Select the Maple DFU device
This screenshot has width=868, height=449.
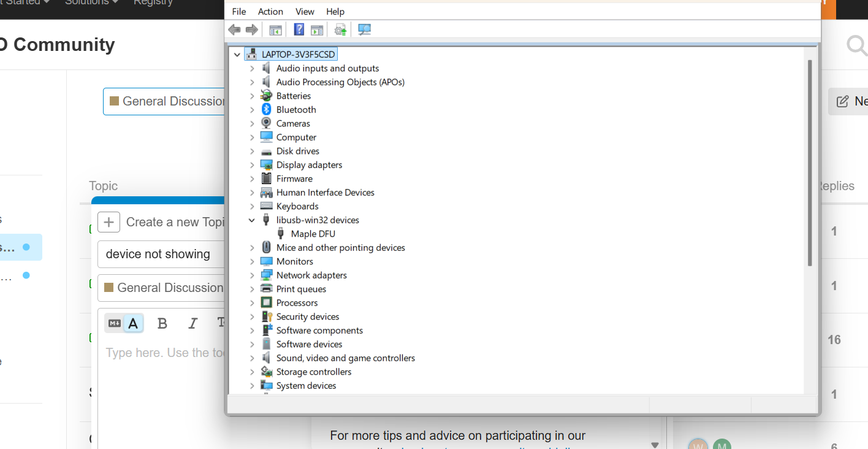pyautogui.click(x=313, y=234)
